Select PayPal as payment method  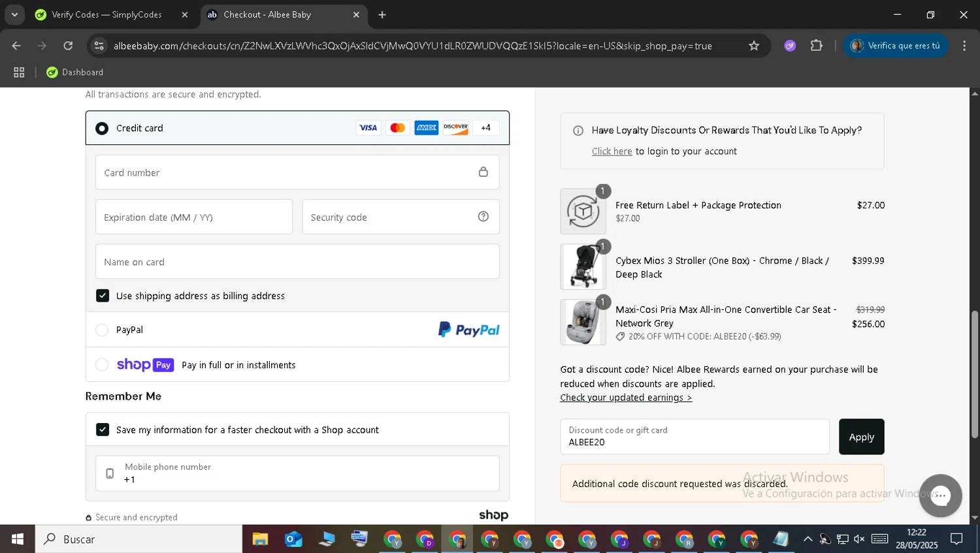[102, 330]
